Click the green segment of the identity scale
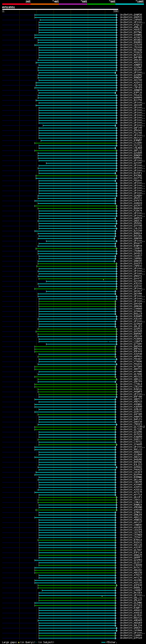 (x=101, y=4)
